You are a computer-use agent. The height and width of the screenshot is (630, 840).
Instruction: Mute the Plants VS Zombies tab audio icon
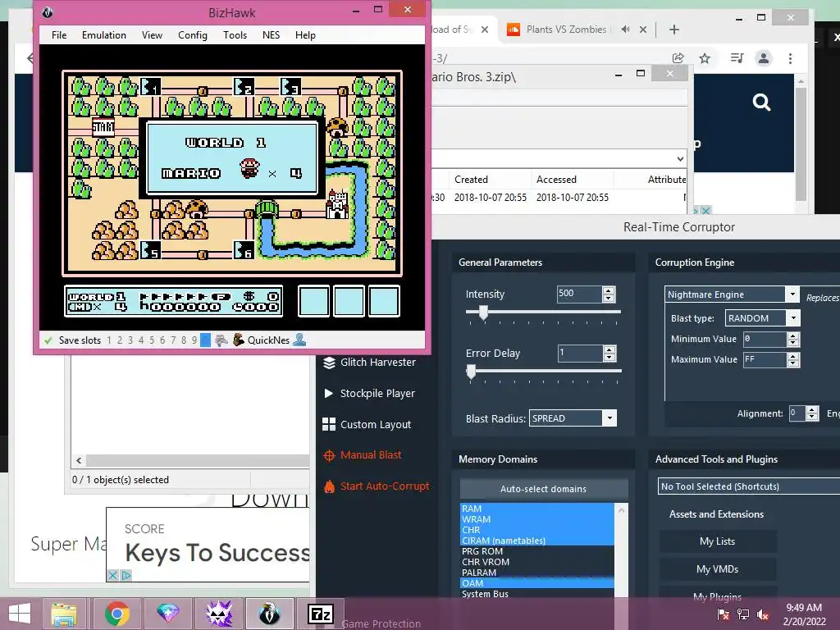click(x=625, y=30)
